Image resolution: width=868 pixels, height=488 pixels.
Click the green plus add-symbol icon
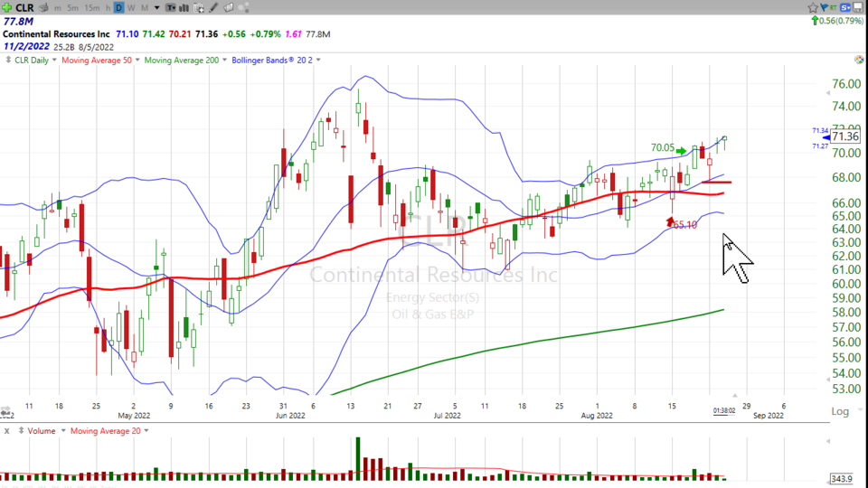pos(6,7)
